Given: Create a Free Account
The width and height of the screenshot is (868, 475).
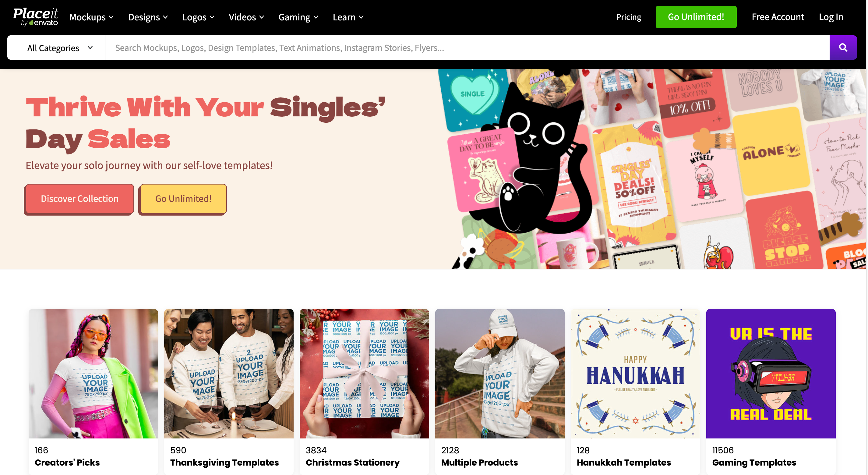Looking at the screenshot, I should coord(778,17).
